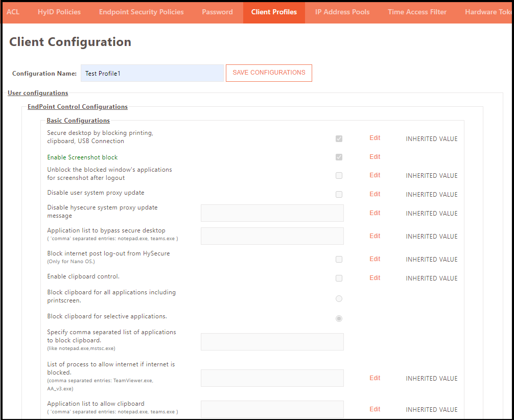Edit the secure desktop blocking setting
This screenshot has width=514, height=420.
(375, 137)
